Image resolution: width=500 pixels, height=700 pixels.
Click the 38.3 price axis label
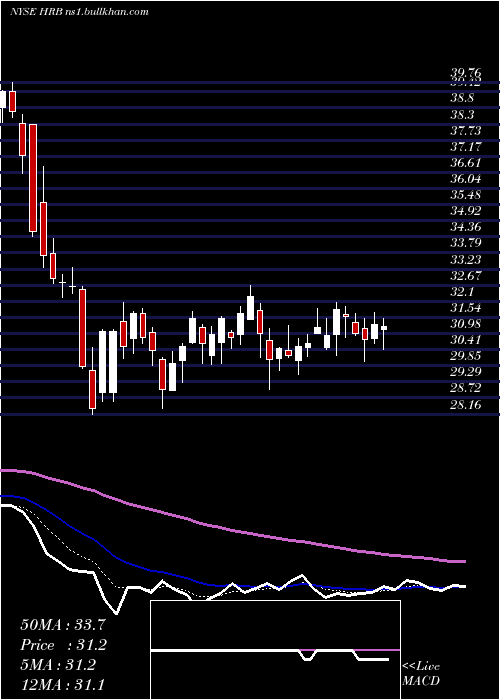pyautogui.click(x=462, y=114)
